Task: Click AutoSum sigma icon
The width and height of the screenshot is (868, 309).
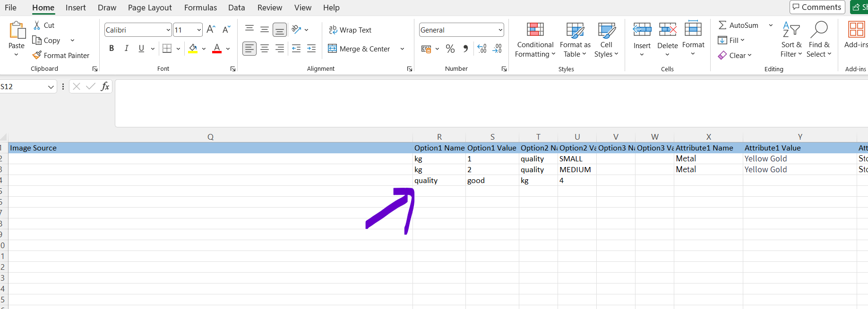Action: click(722, 25)
